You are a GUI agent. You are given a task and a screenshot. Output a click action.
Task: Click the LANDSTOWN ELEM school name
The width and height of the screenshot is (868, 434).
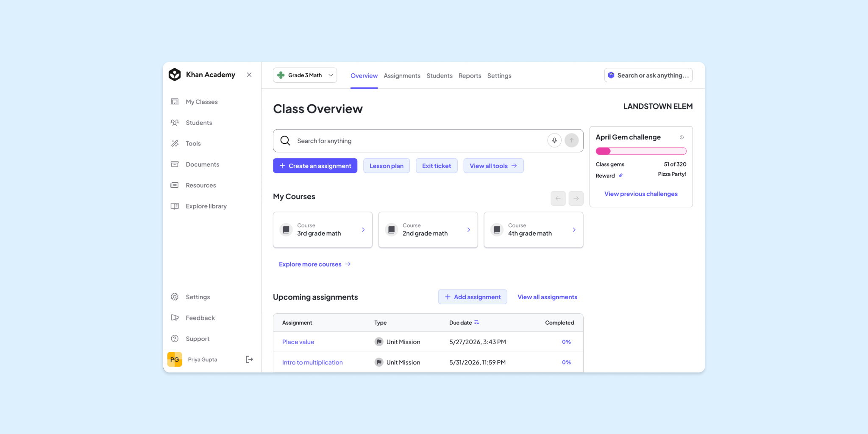(x=658, y=106)
